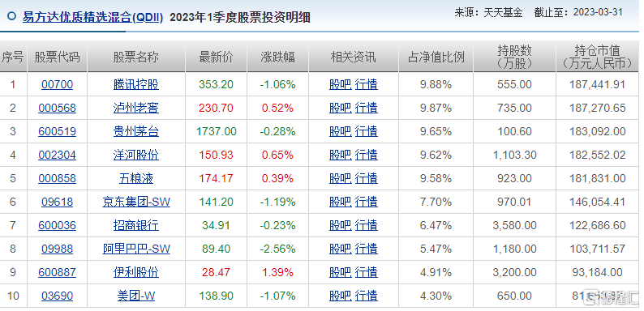Image resolution: width=644 pixels, height=311 pixels.
Task: Open 行情 for 腾讯控股 row
Action: tap(367, 84)
